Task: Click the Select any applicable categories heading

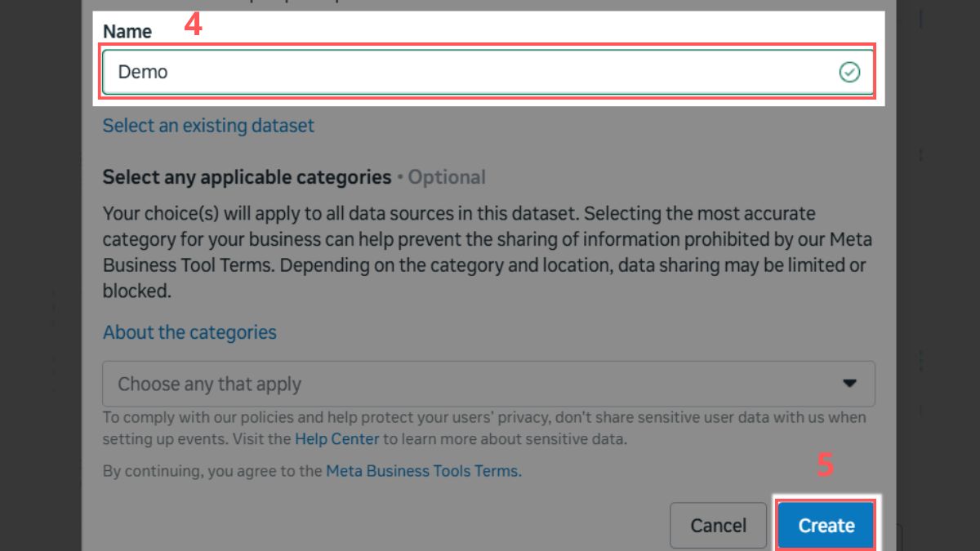Action: [247, 177]
